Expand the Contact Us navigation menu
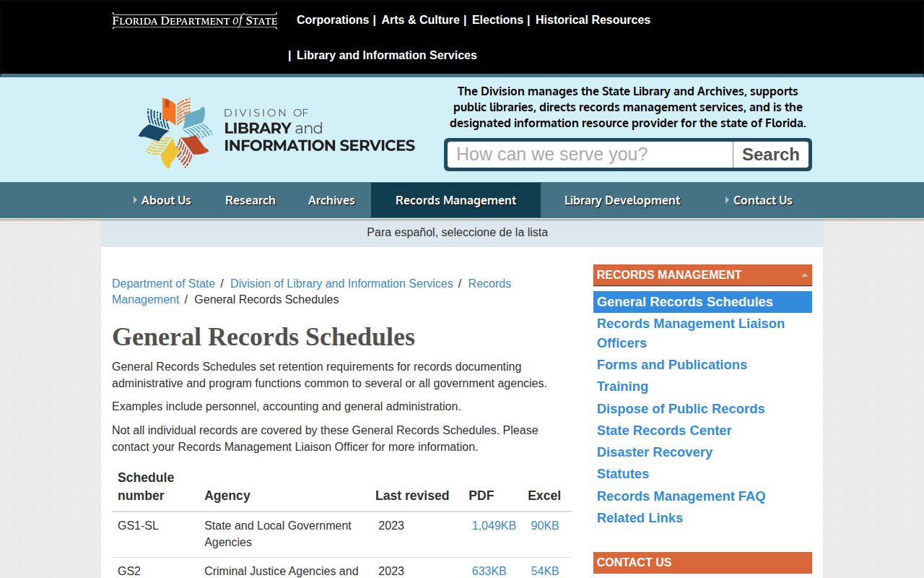924x578 pixels. pos(758,200)
